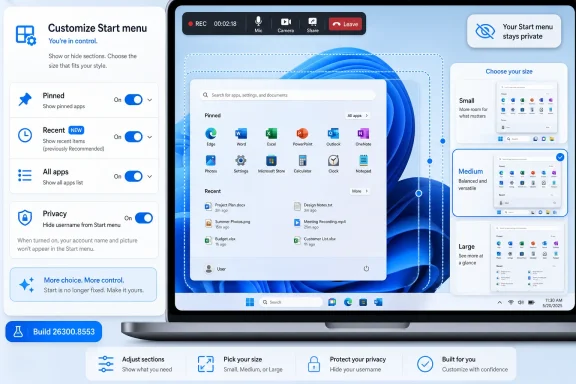Click Built for you feature item
The width and height of the screenshot is (576, 384).
(x=462, y=364)
